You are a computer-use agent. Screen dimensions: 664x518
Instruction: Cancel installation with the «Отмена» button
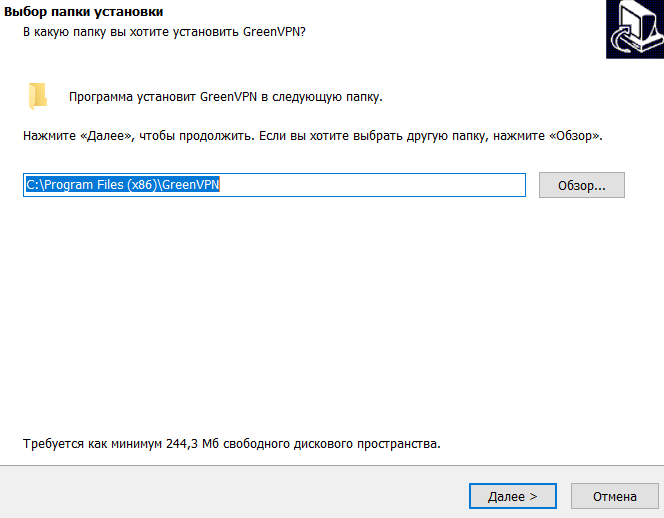click(x=614, y=496)
